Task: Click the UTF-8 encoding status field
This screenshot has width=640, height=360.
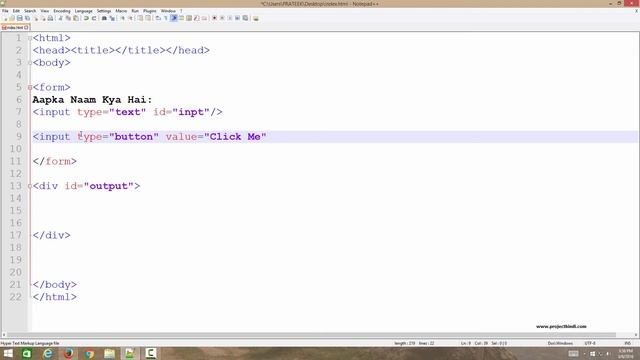Action: pos(590,343)
